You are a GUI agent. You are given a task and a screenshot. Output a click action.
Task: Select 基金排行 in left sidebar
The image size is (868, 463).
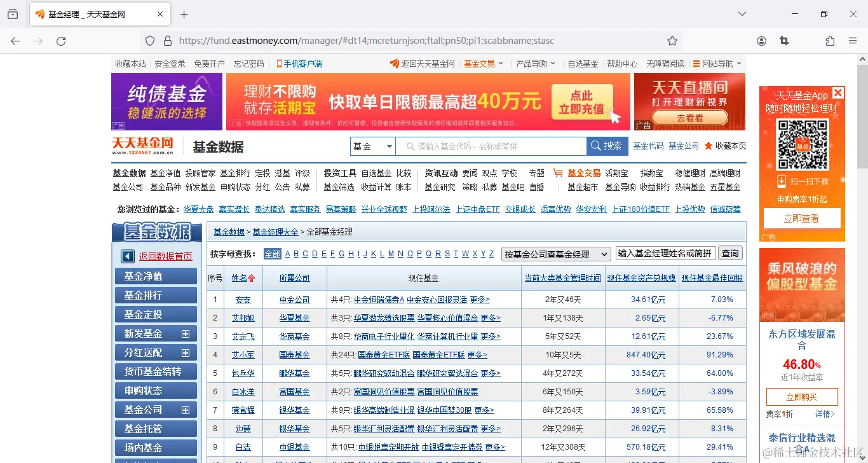coord(156,295)
